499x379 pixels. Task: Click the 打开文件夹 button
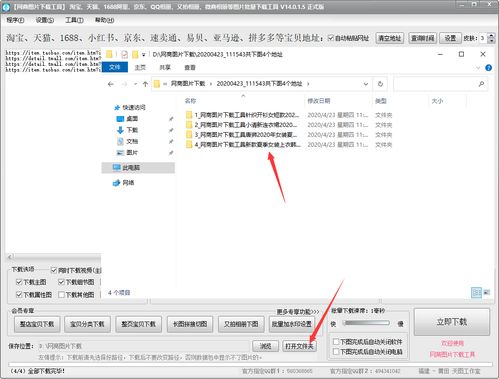tap(299, 346)
